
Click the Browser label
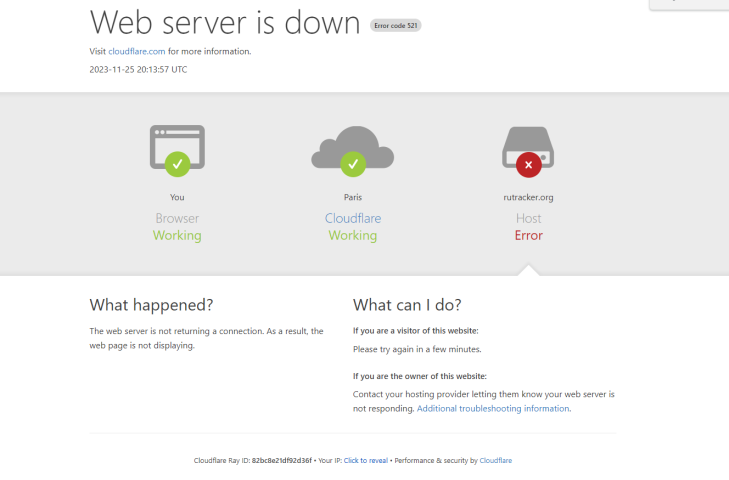pos(177,218)
